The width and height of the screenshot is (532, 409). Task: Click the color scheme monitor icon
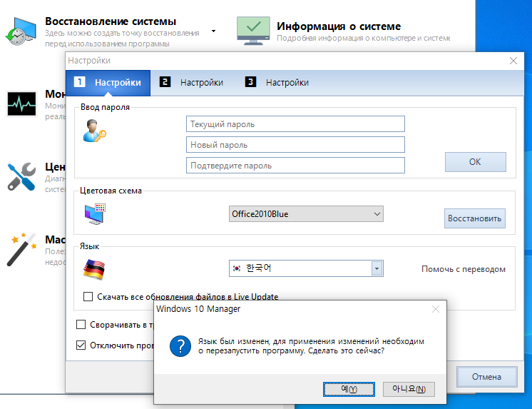(x=94, y=213)
